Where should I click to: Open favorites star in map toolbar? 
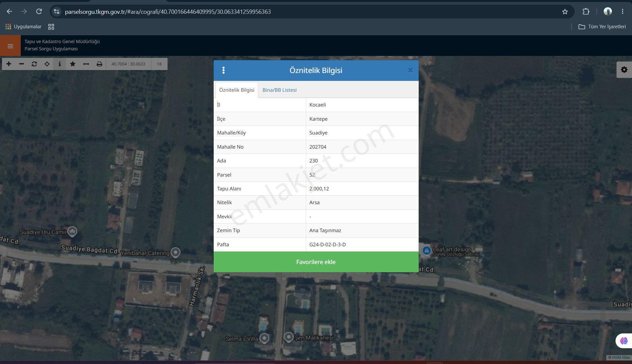pos(73,64)
